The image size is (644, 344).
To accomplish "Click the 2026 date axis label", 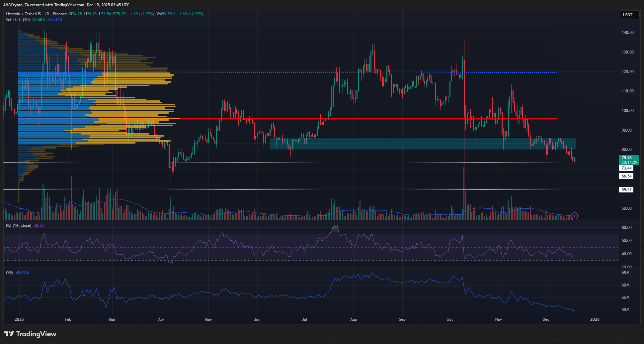I will [x=595, y=319].
